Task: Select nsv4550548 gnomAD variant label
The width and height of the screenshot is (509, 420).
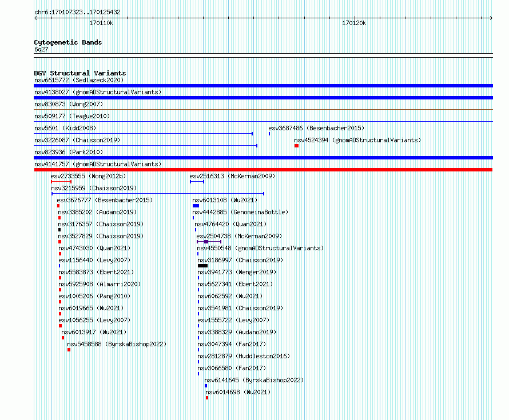Action: click(260, 248)
